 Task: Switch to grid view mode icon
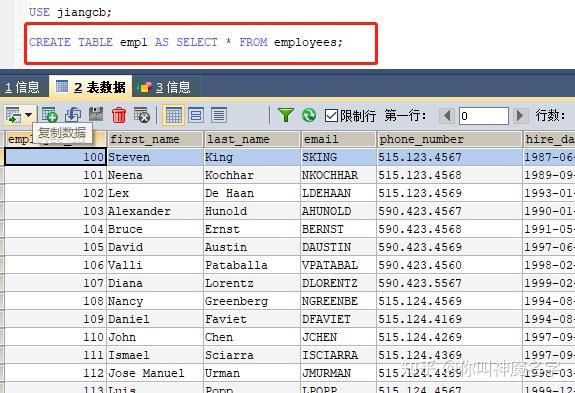click(173, 115)
